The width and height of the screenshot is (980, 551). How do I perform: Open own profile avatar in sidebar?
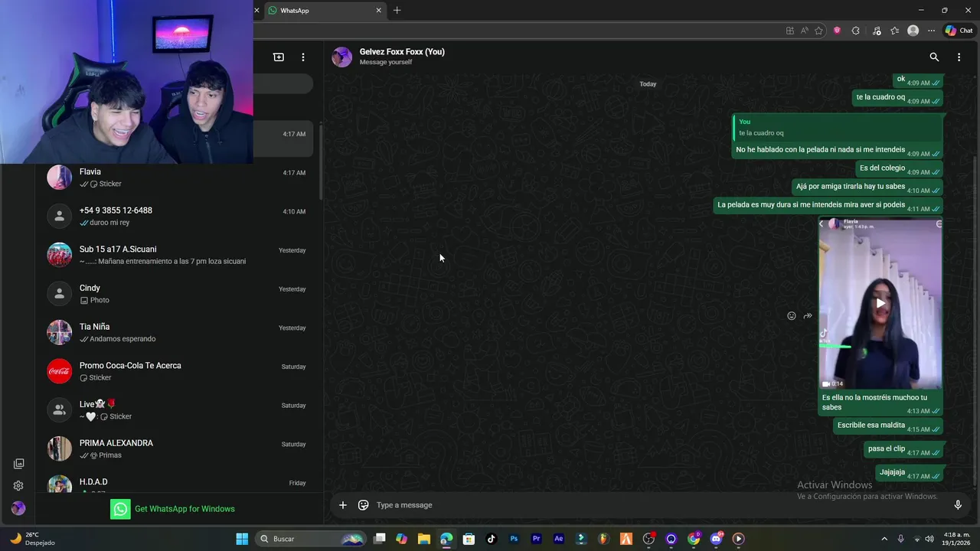18,508
